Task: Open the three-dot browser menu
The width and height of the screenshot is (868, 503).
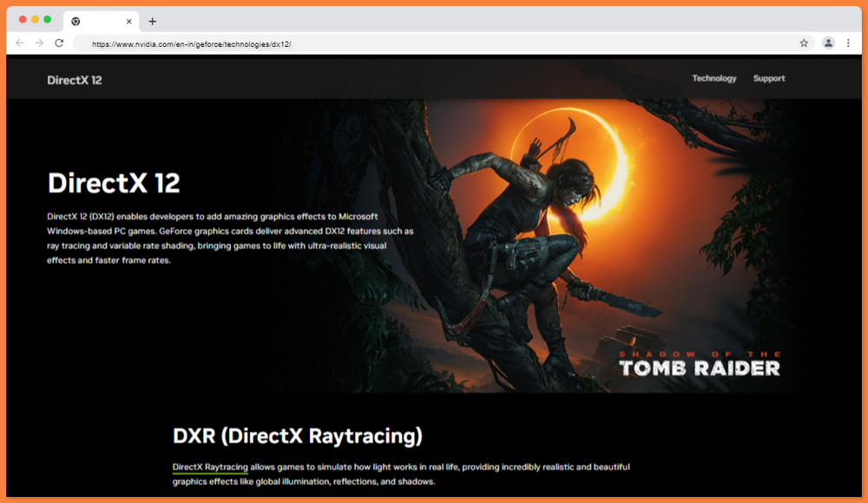Action: pos(848,42)
